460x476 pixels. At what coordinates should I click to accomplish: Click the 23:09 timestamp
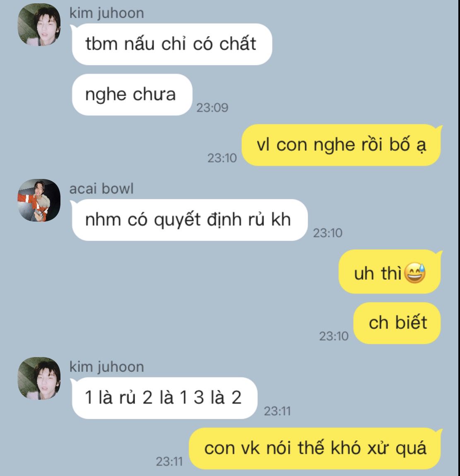point(212,107)
